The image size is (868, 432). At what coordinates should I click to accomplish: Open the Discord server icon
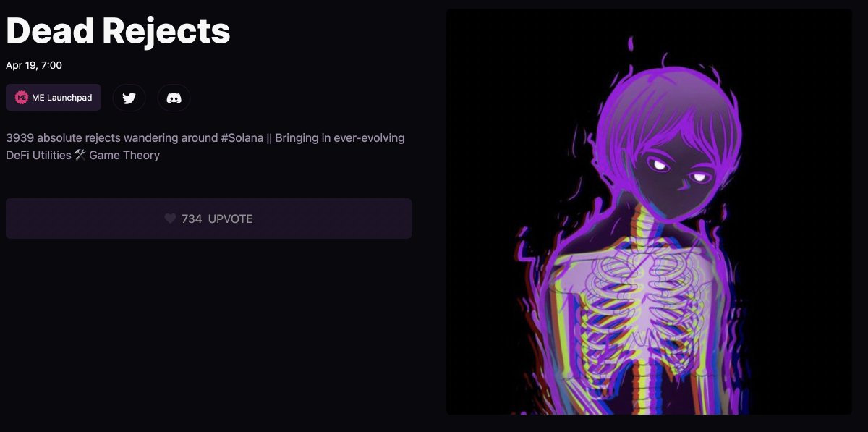(174, 98)
